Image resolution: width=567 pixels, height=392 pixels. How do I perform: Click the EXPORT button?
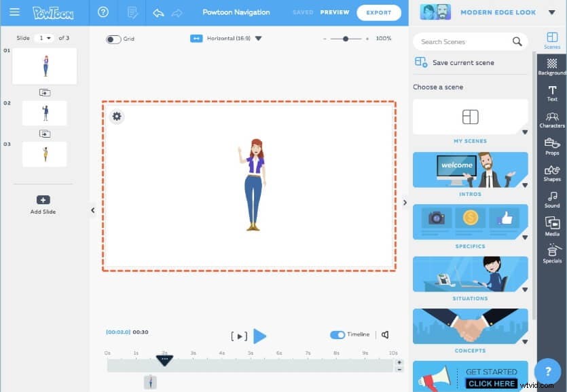pos(379,12)
